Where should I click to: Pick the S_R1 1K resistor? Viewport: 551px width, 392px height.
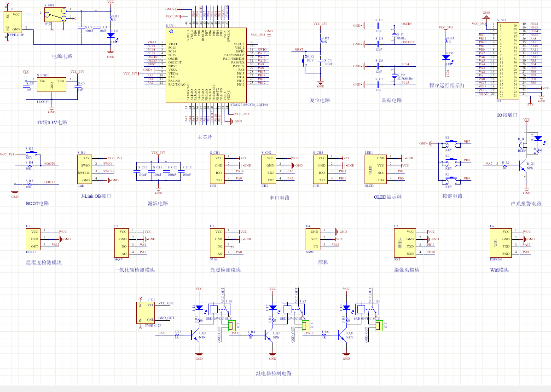[111, 18]
